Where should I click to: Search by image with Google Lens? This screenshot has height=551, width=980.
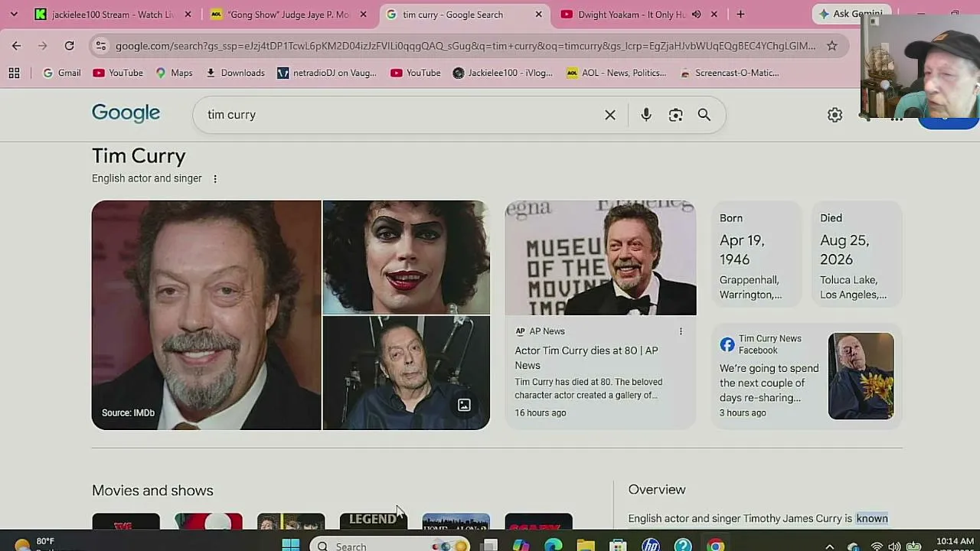[675, 115]
